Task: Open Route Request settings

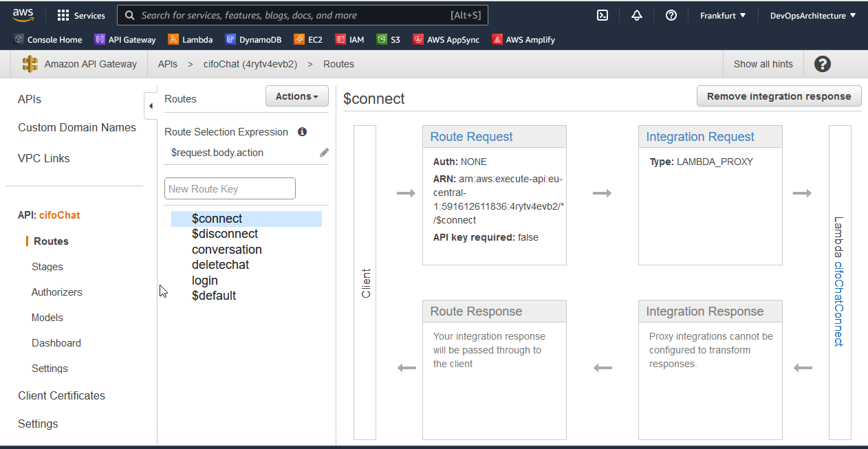Action: point(472,137)
